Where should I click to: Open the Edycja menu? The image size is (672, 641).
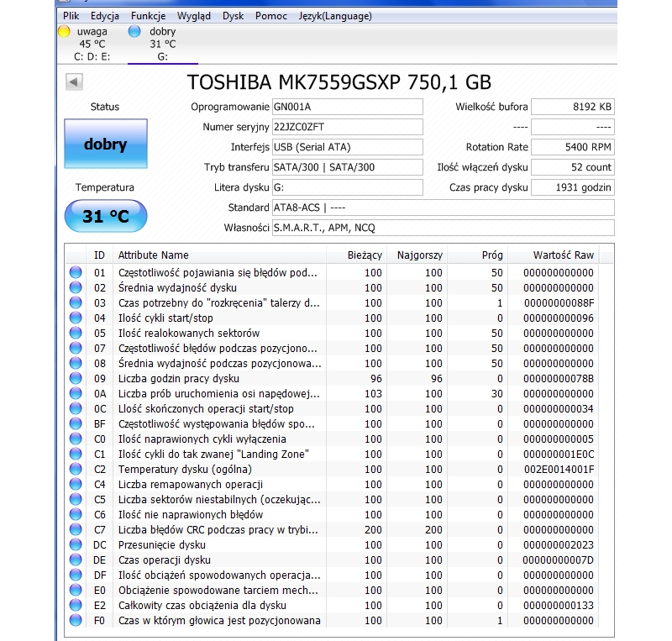coord(104,16)
